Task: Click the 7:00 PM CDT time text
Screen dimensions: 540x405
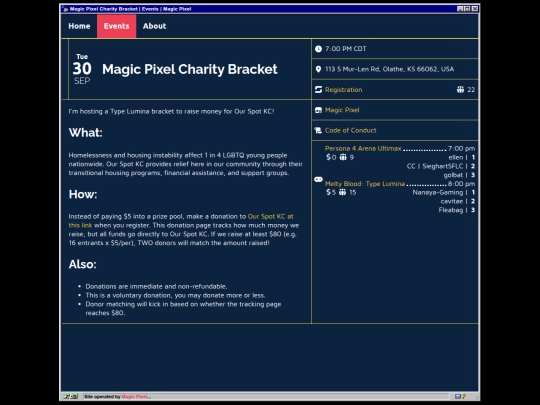Action: (346, 49)
